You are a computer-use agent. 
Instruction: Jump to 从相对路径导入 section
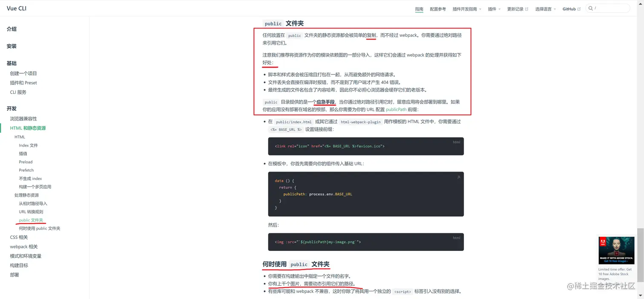coord(33,203)
